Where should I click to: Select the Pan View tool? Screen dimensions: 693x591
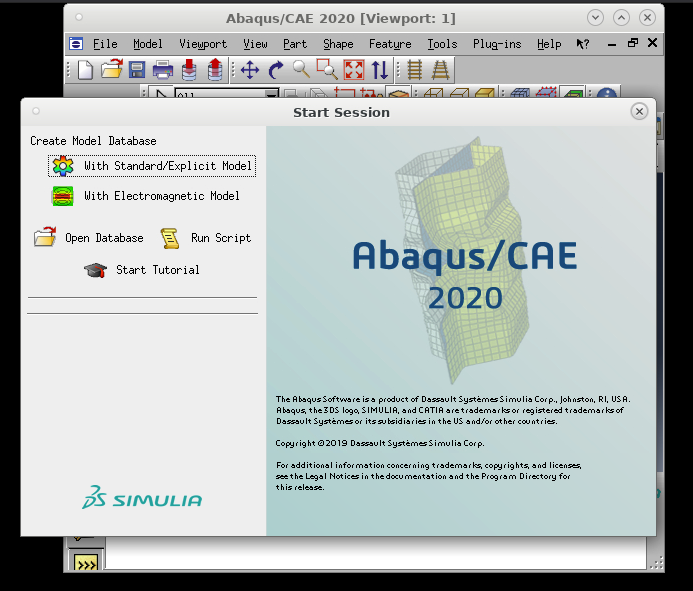pyautogui.click(x=250, y=70)
